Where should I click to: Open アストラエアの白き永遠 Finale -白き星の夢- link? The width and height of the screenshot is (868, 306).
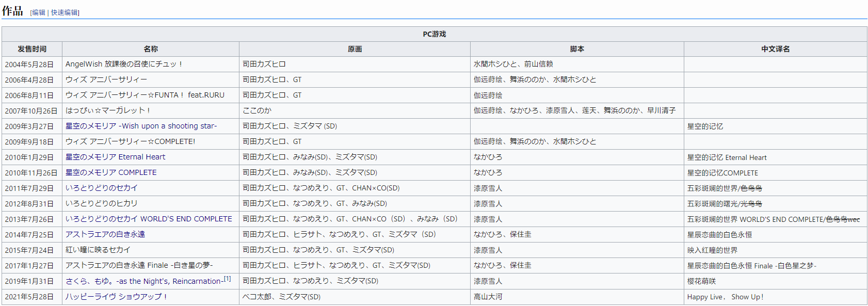coord(139,265)
